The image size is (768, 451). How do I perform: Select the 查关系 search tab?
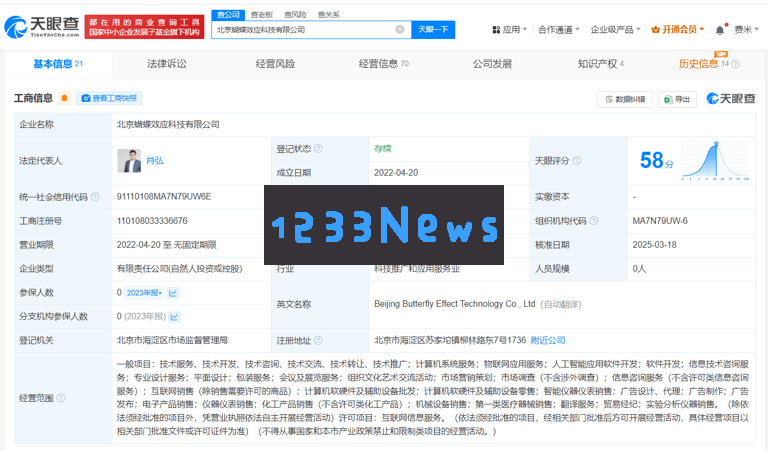point(328,15)
